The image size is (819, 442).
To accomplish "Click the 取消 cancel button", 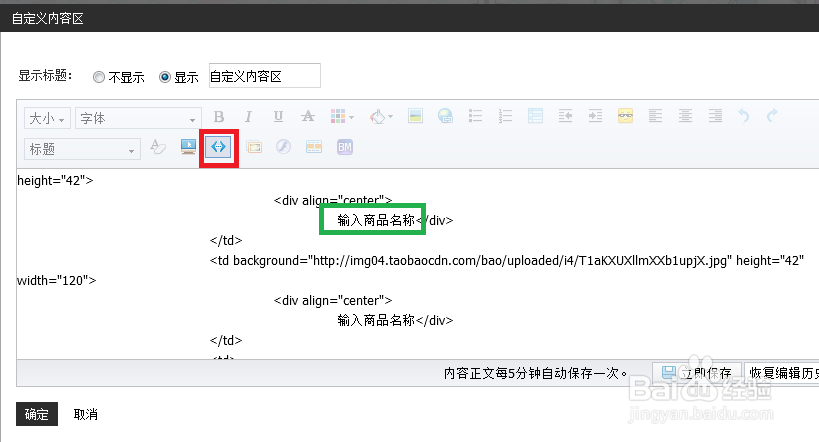I will pos(86,414).
